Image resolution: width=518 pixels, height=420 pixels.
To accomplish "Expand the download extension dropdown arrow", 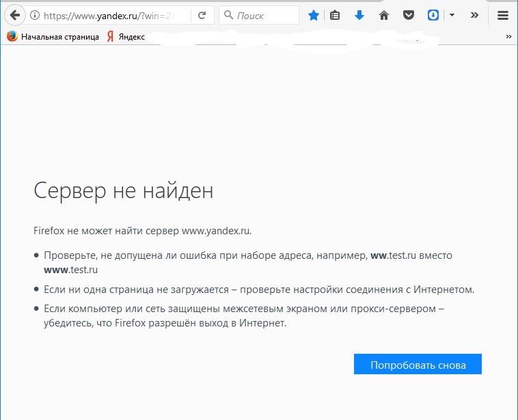I will click(x=452, y=15).
